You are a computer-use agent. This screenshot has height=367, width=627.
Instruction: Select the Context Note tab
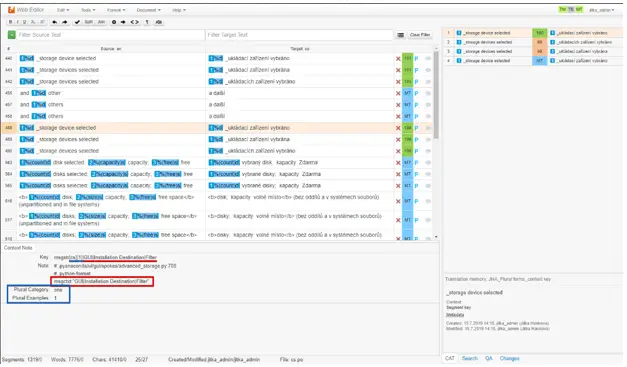point(18,248)
